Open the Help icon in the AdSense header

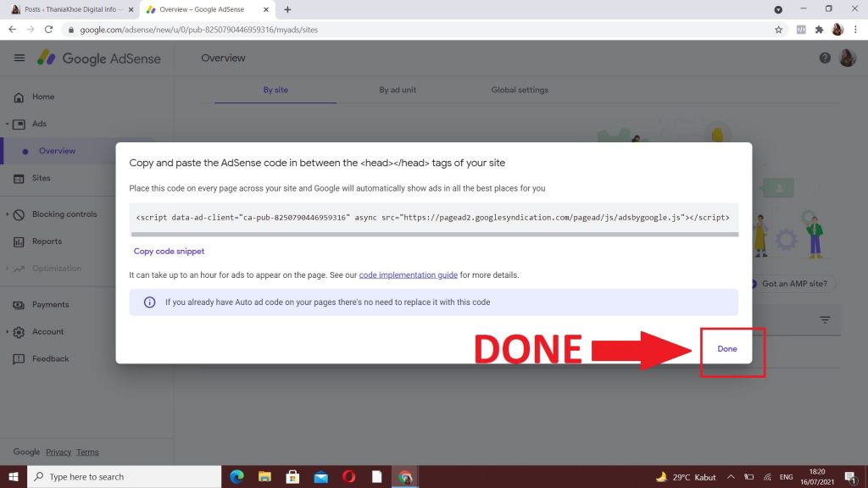(x=825, y=58)
